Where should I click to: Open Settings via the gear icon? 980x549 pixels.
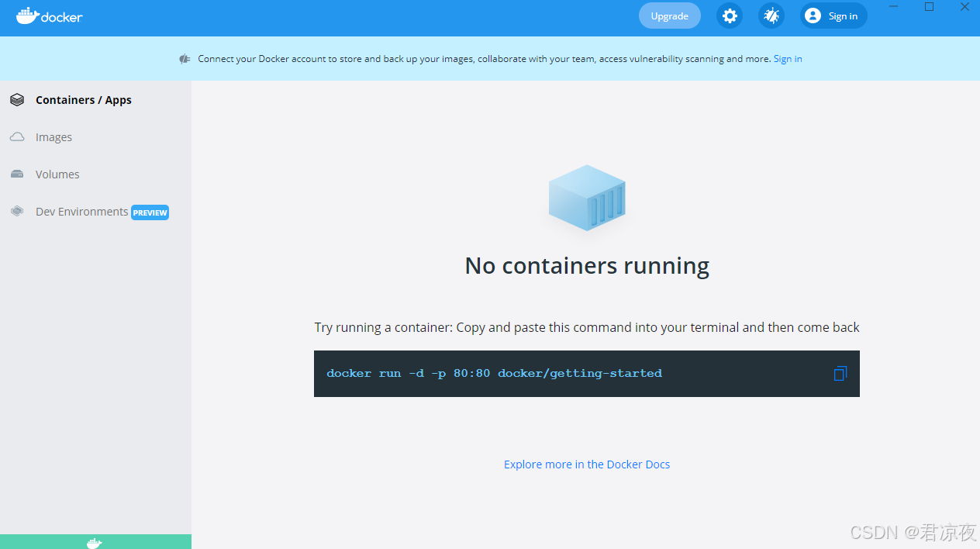729,16
